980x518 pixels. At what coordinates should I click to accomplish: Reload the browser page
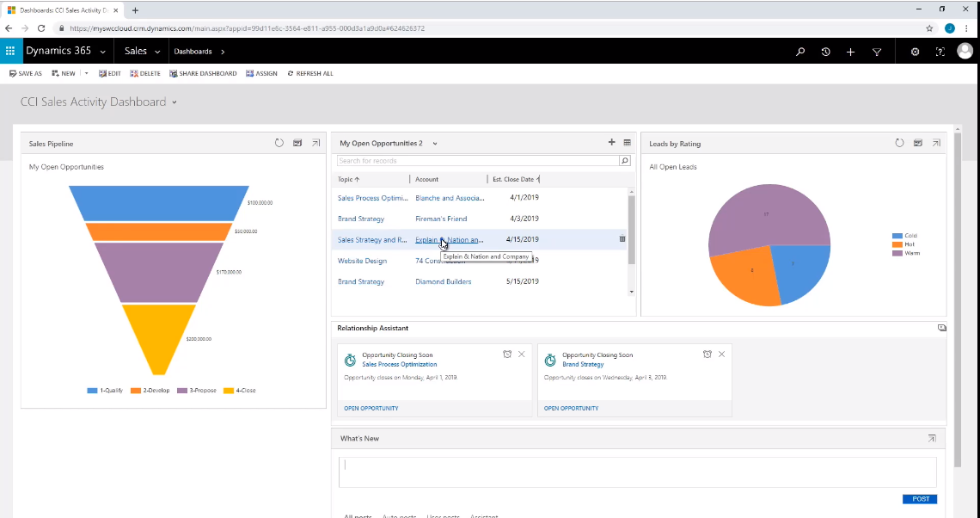coord(41,28)
